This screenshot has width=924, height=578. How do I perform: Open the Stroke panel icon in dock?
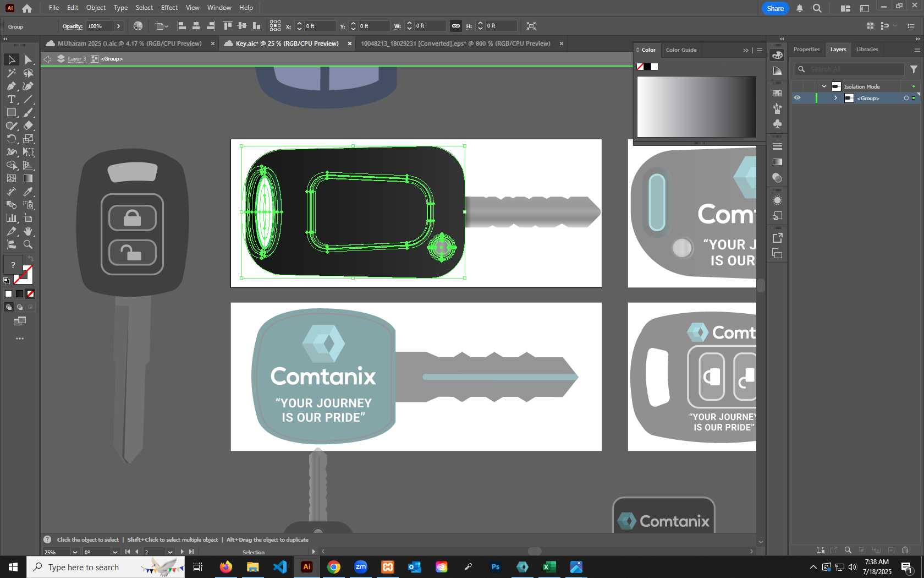tap(777, 146)
